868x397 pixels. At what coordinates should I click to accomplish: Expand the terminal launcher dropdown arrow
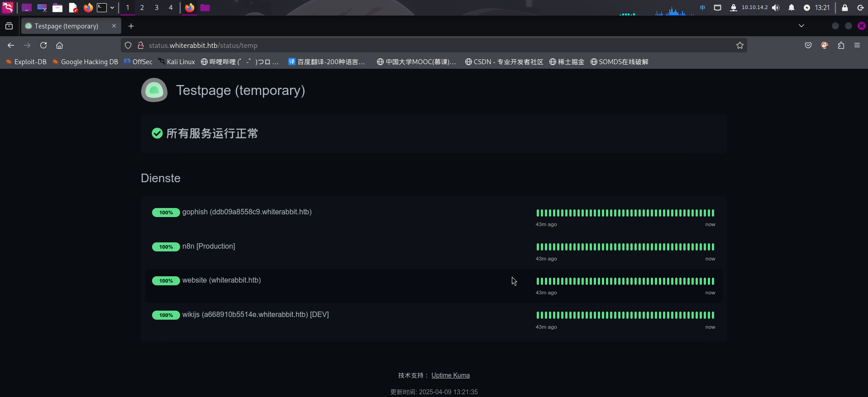pos(112,8)
